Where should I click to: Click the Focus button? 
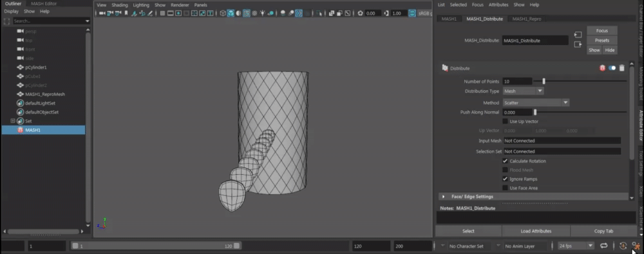pyautogui.click(x=601, y=31)
